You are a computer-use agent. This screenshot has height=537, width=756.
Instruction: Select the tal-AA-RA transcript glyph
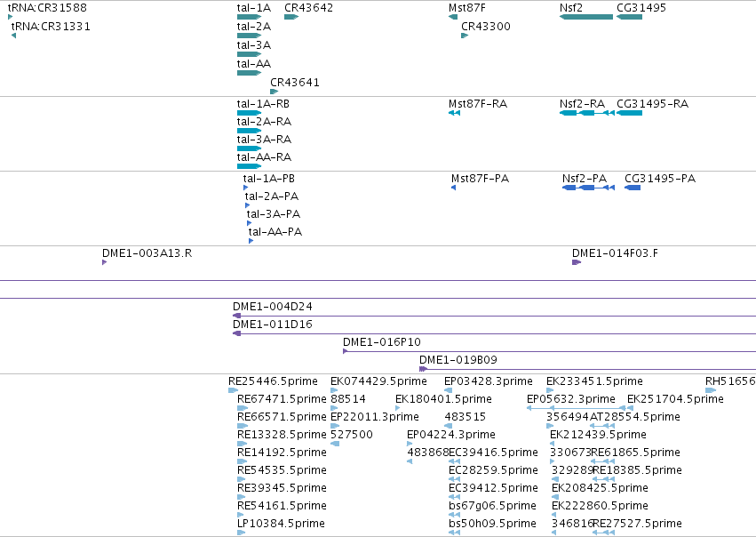pos(249,166)
